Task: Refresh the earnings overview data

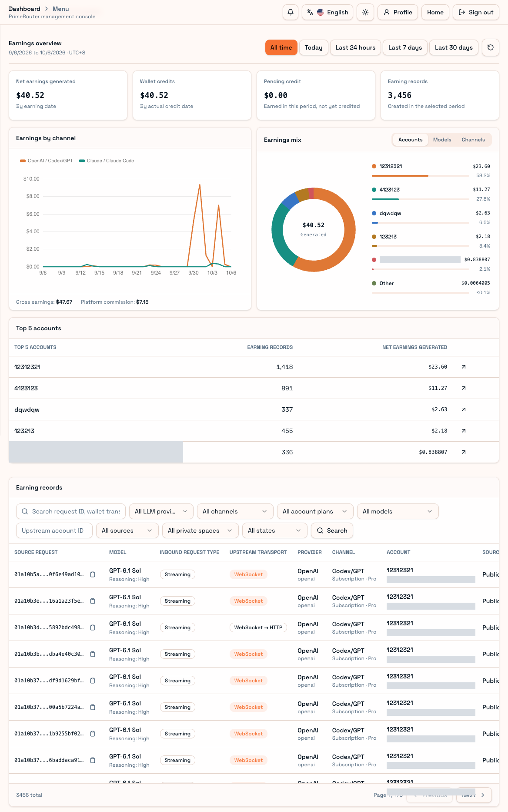Action: (491, 47)
